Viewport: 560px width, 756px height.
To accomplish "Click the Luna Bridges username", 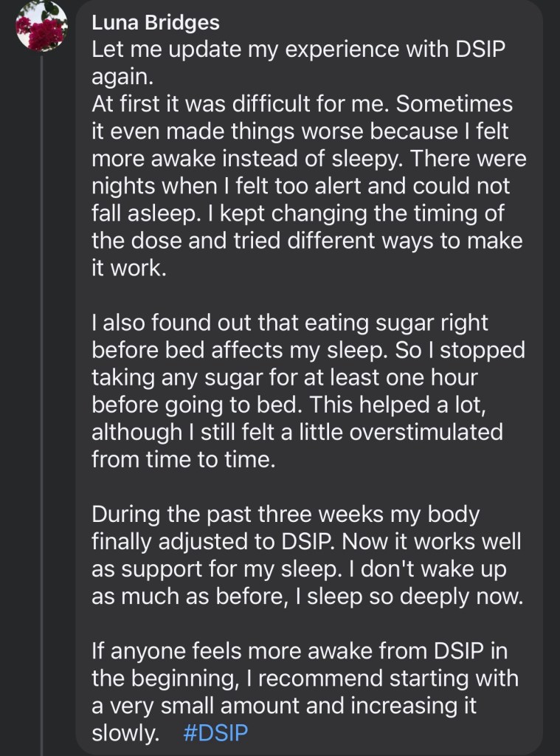I will [155, 23].
